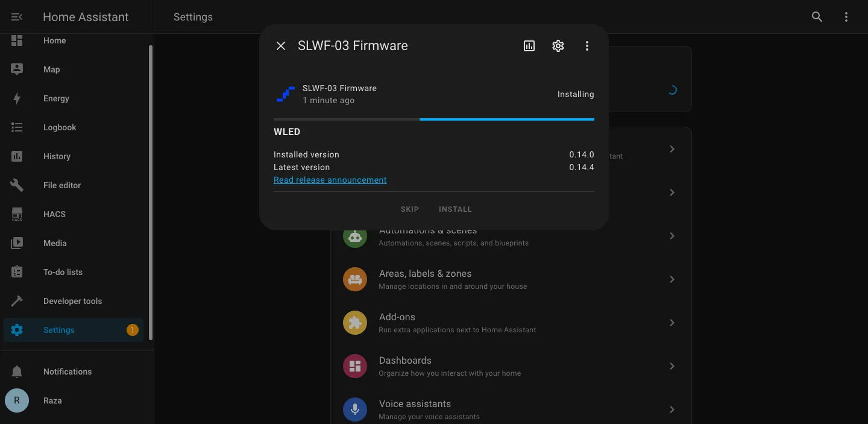Click installed version value 0.14.0
868x424 pixels.
582,154
